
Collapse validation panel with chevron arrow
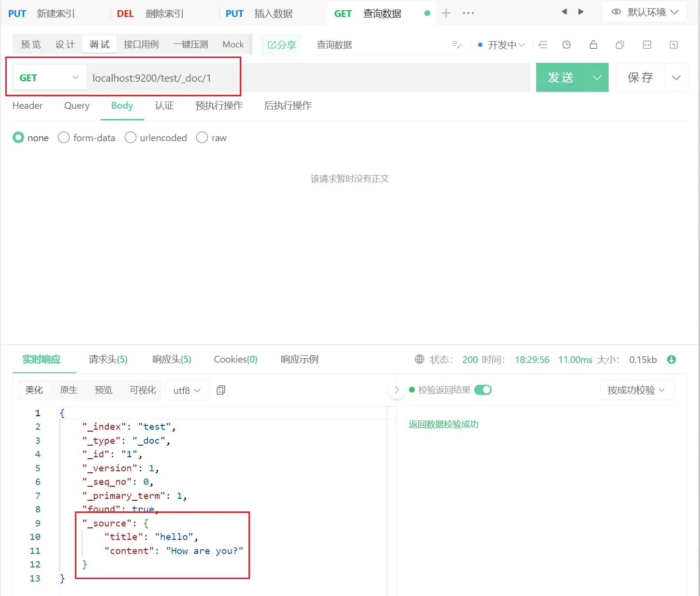[x=397, y=390]
